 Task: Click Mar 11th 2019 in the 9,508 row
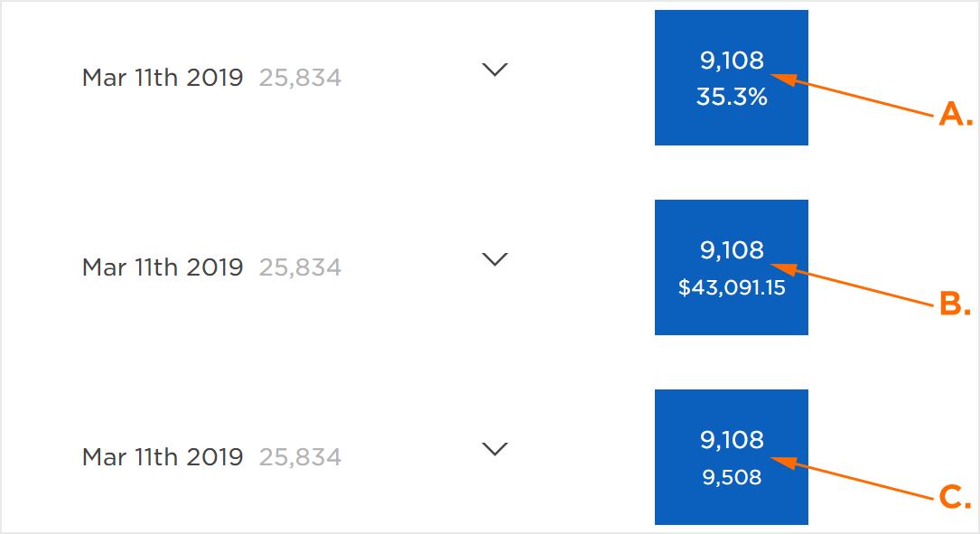pyautogui.click(x=163, y=457)
